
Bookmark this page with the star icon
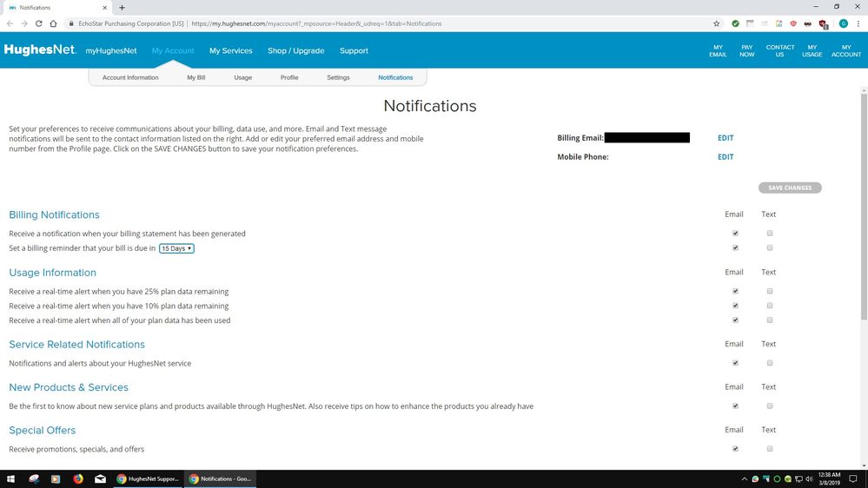tap(716, 23)
